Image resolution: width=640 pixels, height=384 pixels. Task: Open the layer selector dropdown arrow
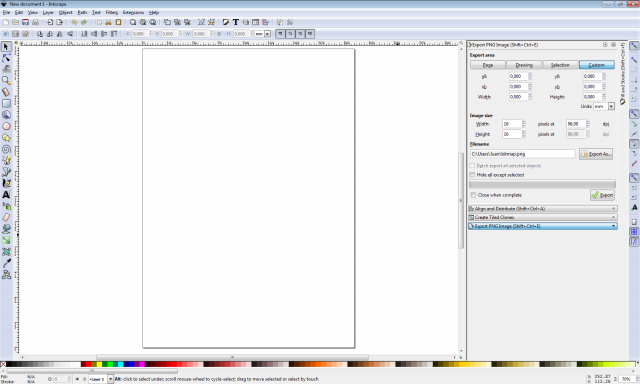point(110,379)
